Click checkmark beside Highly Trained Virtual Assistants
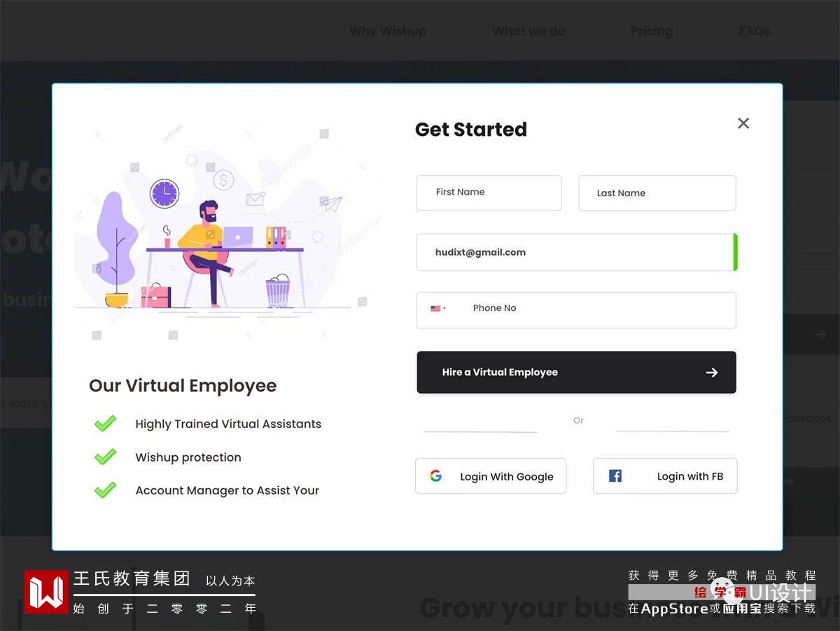Image resolution: width=840 pixels, height=631 pixels. click(105, 423)
